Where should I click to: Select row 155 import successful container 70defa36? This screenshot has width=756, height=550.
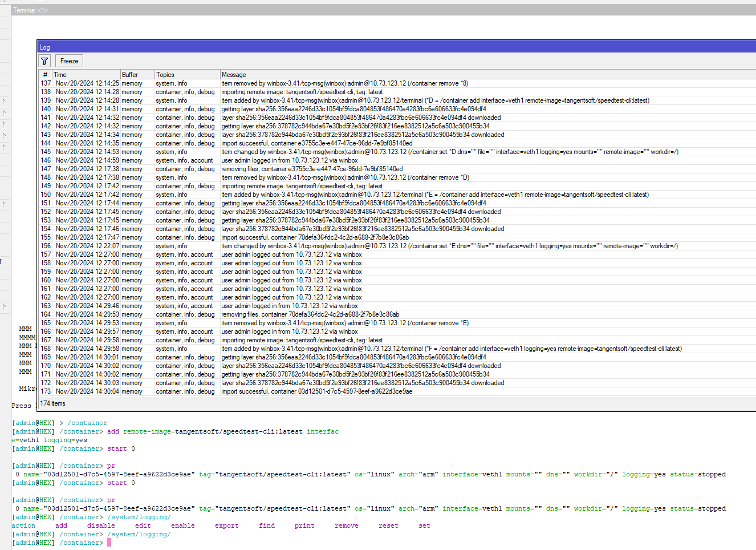(397, 237)
